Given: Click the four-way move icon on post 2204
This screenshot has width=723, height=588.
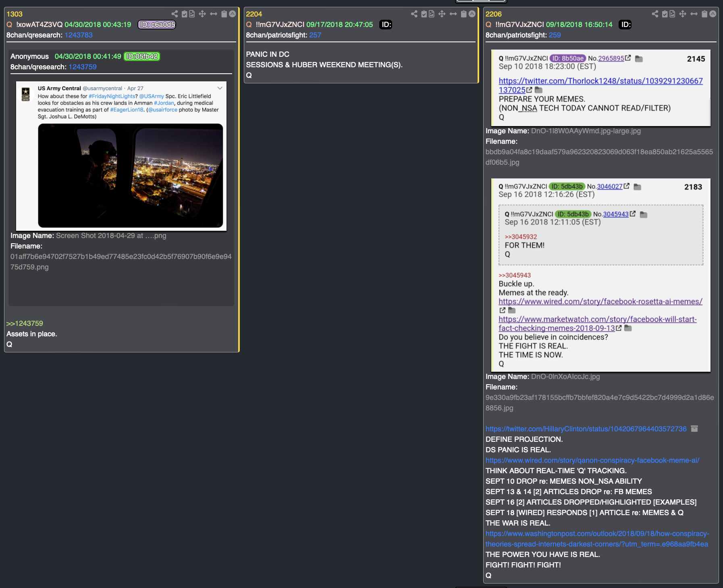Looking at the screenshot, I should point(442,14).
